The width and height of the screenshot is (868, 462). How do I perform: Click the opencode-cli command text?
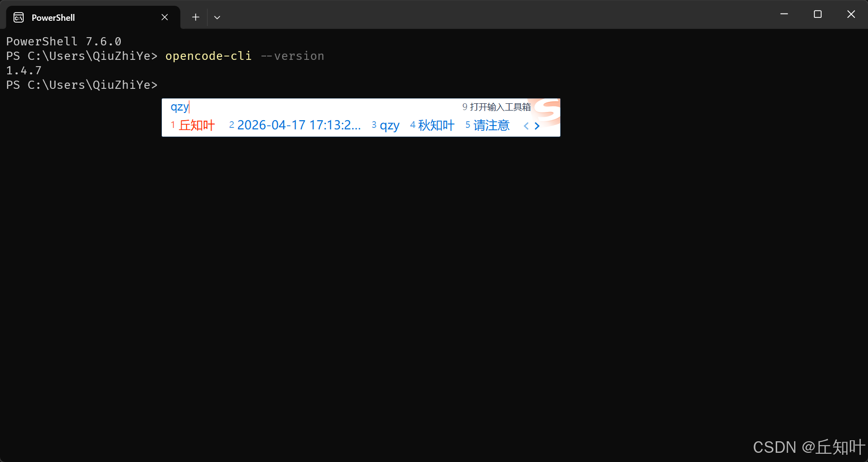point(209,56)
